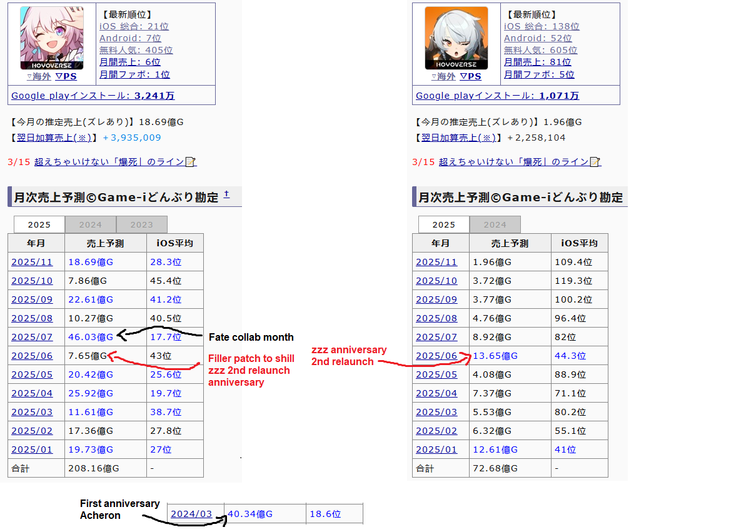Expand ▽PS under the white-haired character icon

point(470,76)
